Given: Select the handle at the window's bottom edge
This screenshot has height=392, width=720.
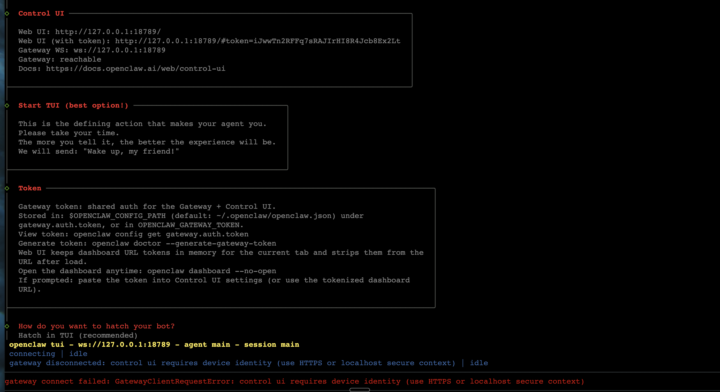Looking at the screenshot, I should (360, 390).
